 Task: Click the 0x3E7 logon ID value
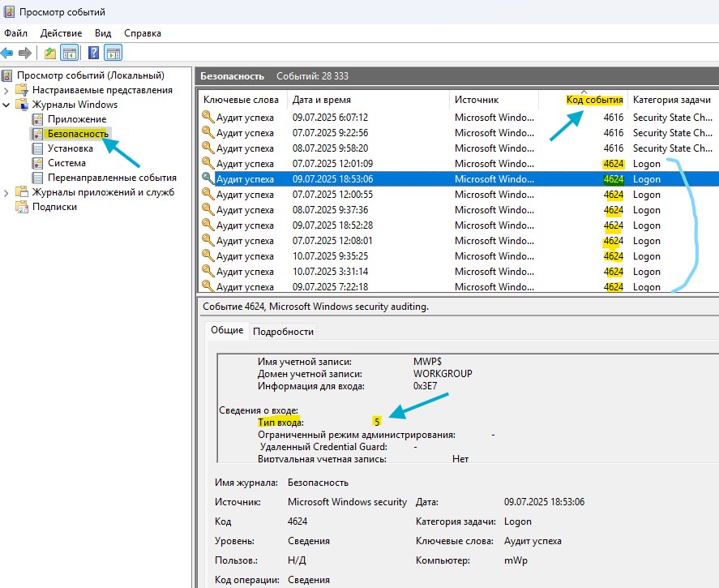coord(425,386)
